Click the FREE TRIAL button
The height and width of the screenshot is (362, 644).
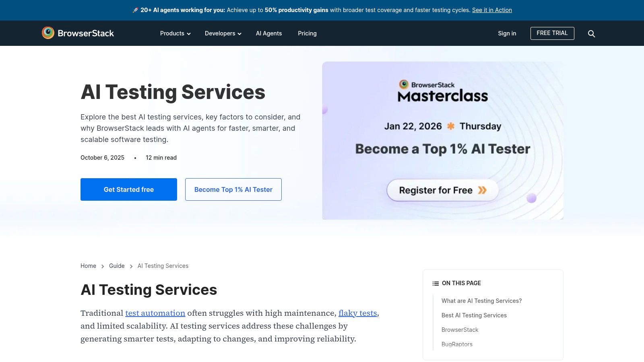tap(552, 33)
